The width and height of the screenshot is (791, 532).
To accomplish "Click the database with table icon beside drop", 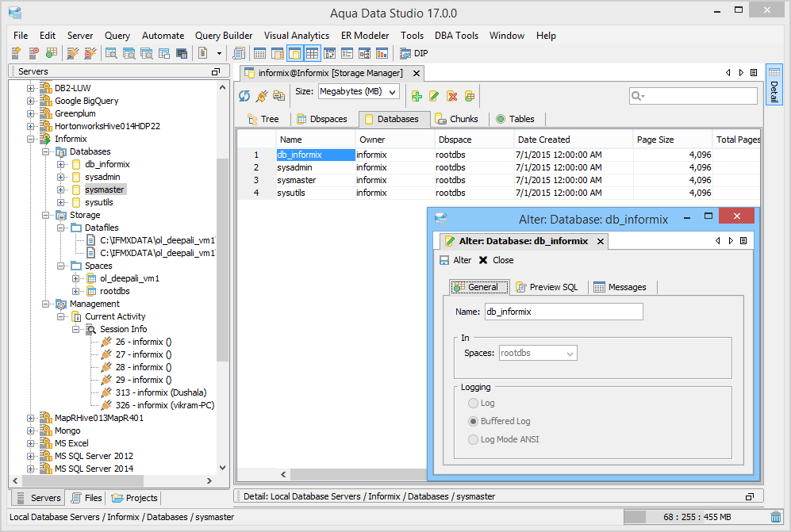I will coord(470,96).
